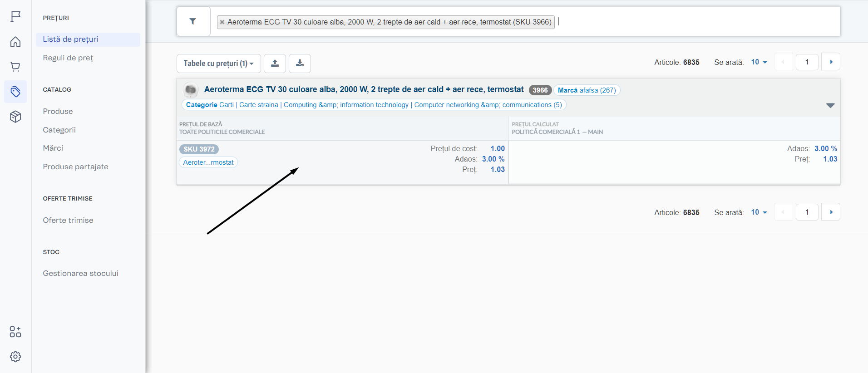Click the top page number field

click(807, 62)
